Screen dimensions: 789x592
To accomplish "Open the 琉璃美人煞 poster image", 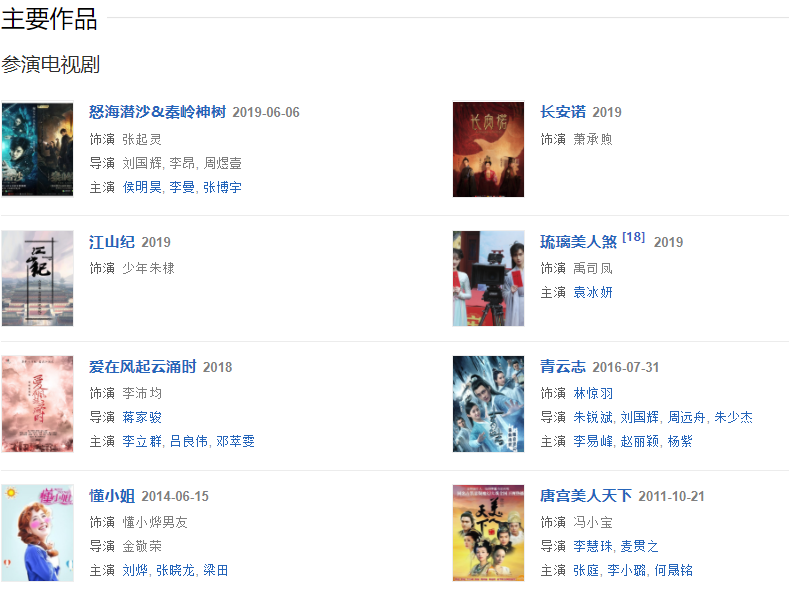I will (x=488, y=278).
